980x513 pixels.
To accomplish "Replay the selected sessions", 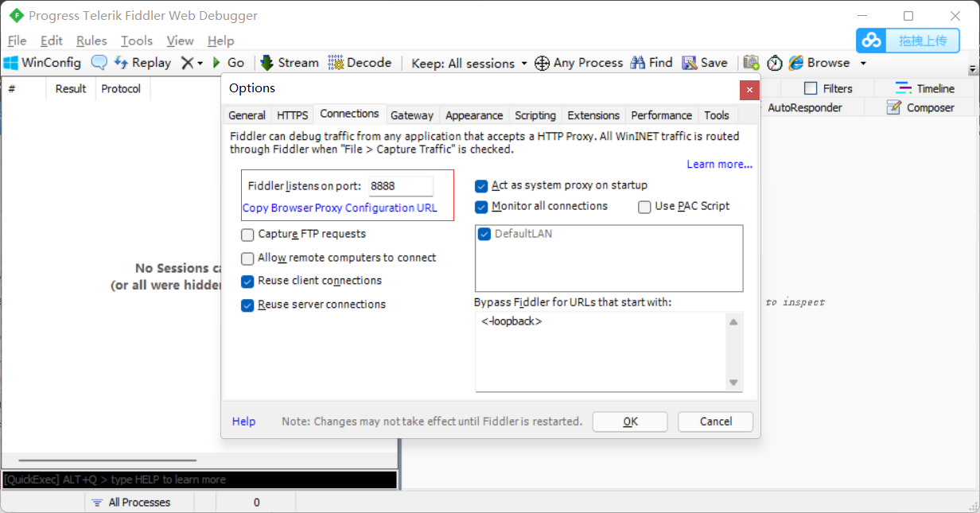I will click(x=142, y=63).
